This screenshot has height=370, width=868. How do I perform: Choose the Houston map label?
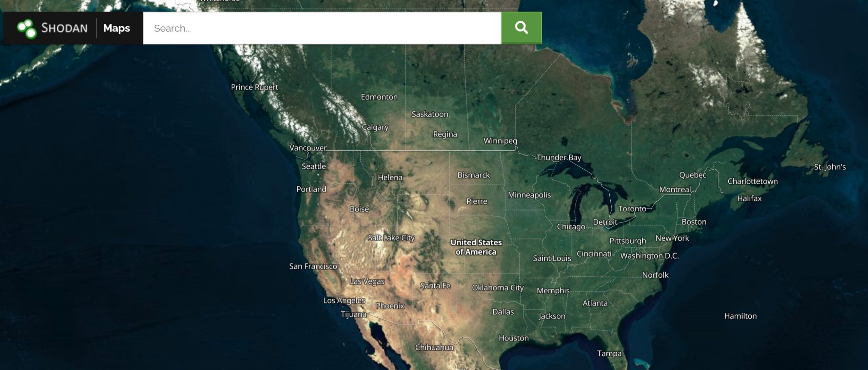click(514, 338)
